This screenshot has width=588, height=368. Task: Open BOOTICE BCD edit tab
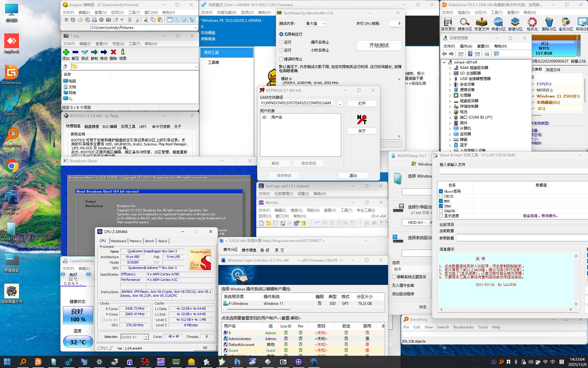110,126
